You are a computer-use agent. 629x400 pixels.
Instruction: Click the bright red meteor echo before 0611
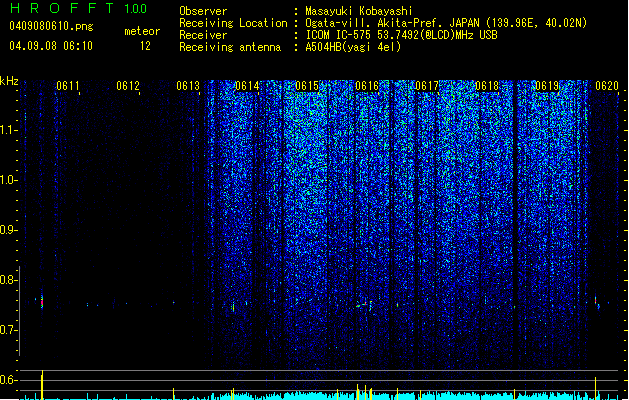(x=42, y=302)
